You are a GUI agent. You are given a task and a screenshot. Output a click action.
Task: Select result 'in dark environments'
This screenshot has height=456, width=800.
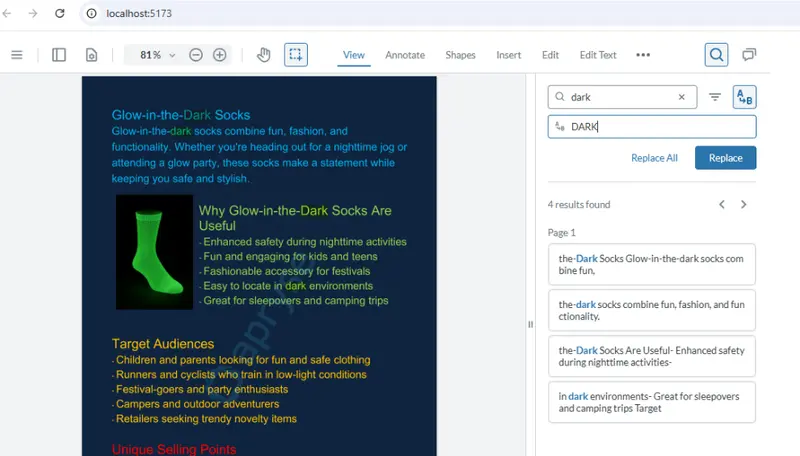(x=652, y=402)
